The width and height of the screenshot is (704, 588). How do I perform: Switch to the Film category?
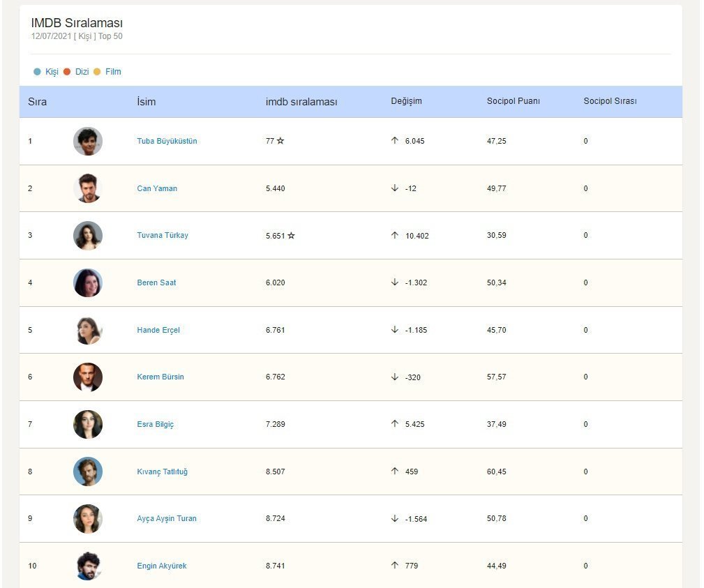(112, 72)
